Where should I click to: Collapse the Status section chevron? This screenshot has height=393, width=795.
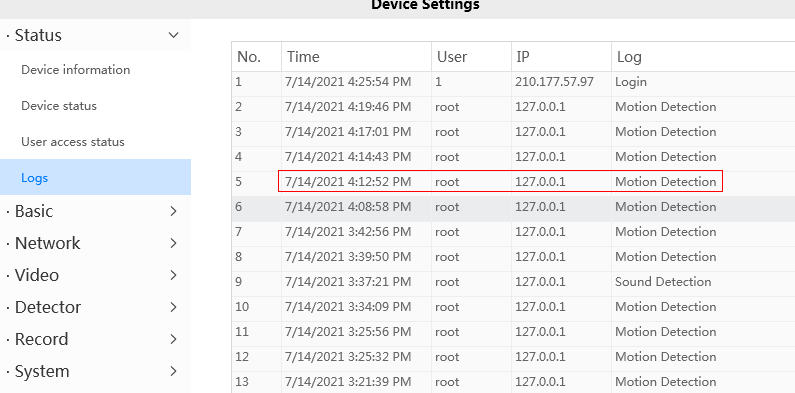(x=173, y=35)
